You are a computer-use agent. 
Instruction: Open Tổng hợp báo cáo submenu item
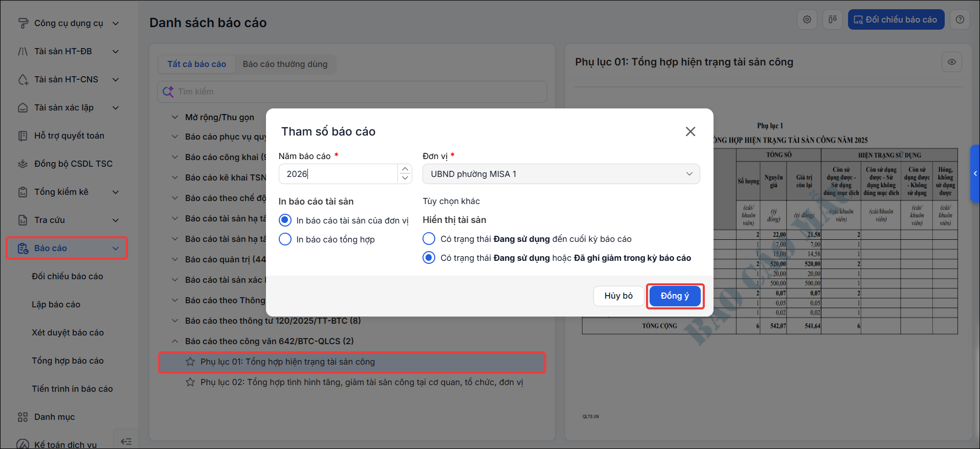coord(68,361)
